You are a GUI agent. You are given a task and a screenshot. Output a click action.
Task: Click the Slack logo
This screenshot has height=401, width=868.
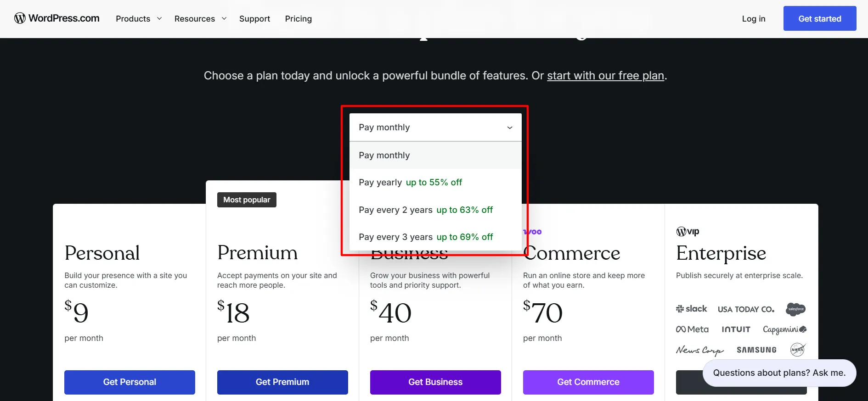[691, 309]
